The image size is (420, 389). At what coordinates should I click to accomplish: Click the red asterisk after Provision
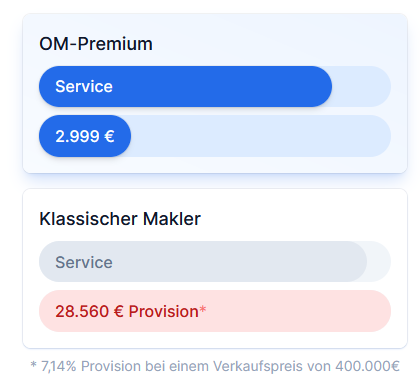click(203, 309)
